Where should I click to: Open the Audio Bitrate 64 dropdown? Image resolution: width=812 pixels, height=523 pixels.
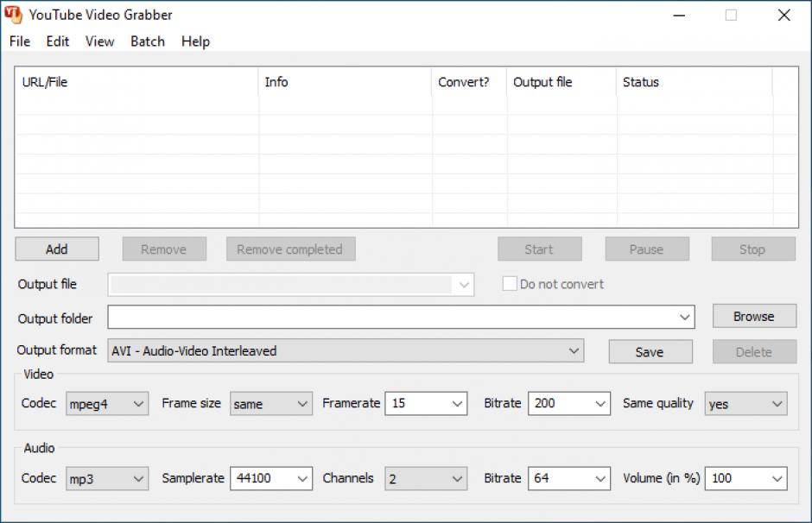[569, 478]
